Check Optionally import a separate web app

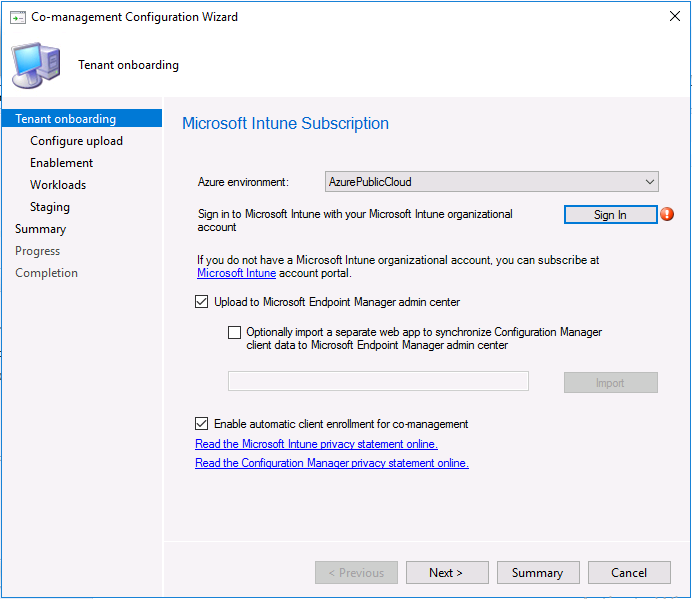click(x=234, y=332)
